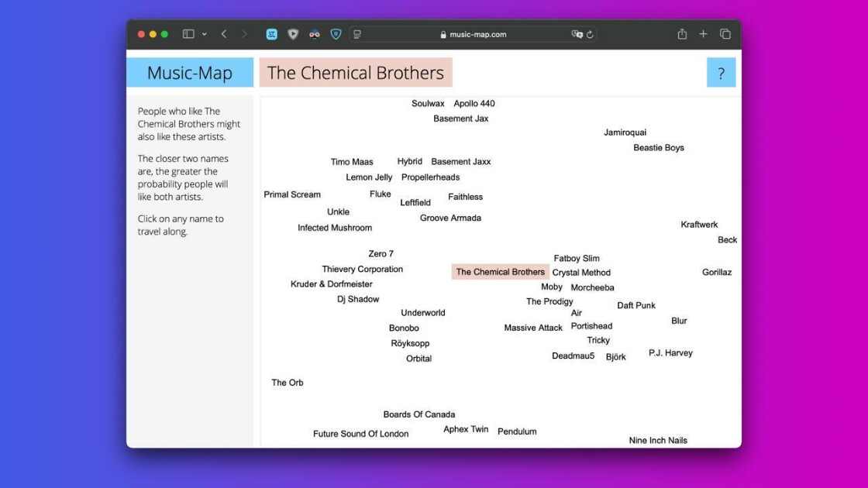Open the blue Bitwarden shield icon
The width and height of the screenshot is (868, 488).
(336, 34)
